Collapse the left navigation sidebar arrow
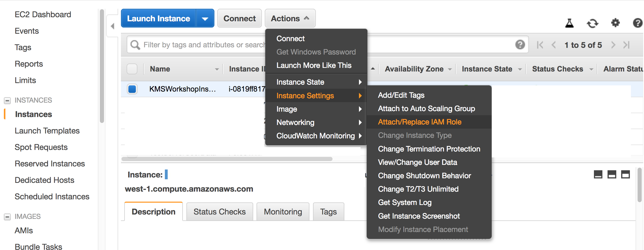This screenshot has height=250, width=644. pos(112,26)
